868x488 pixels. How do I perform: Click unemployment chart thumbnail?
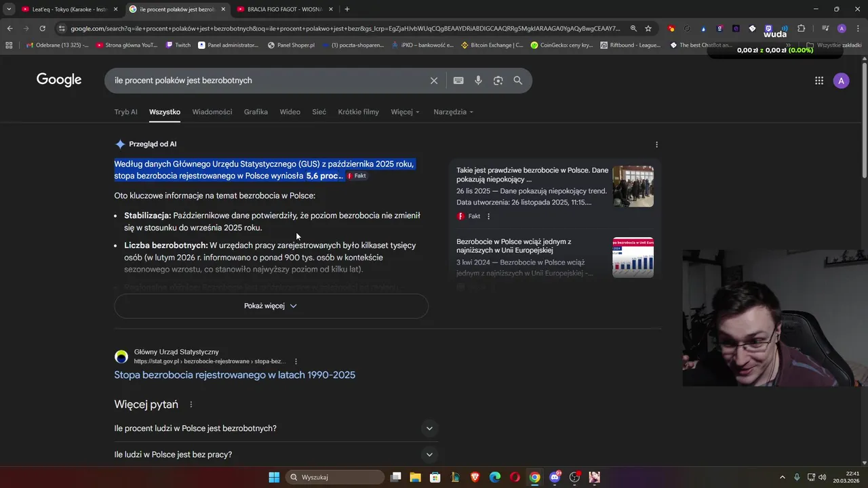coord(633,258)
